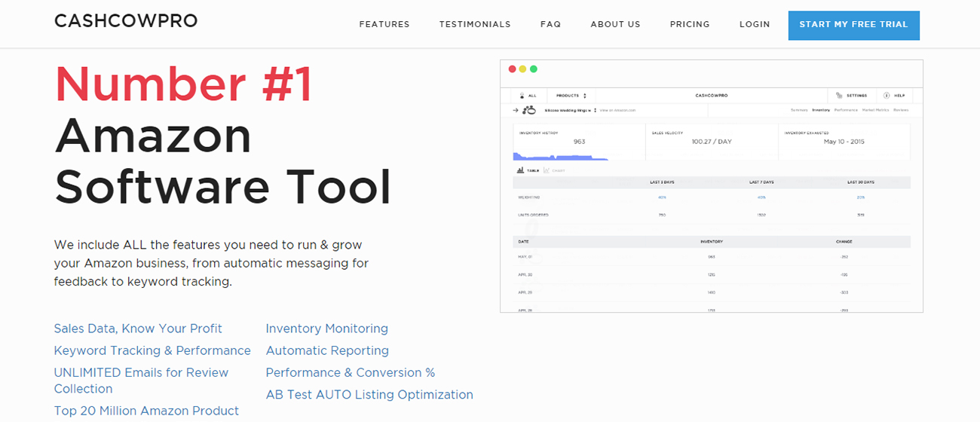Click the CASHCOWPRO logo in the header
The width and height of the screenshot is (980, 422).
[x=126, y=20]
